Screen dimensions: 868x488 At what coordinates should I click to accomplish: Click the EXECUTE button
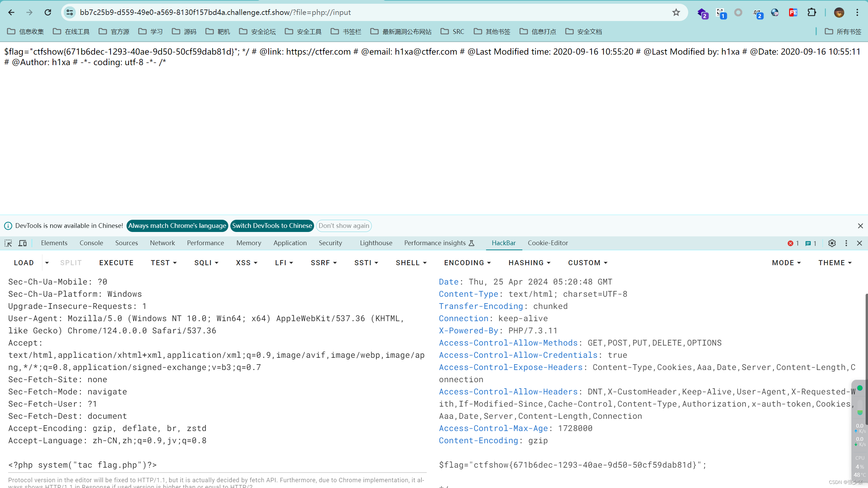point(116,263)
